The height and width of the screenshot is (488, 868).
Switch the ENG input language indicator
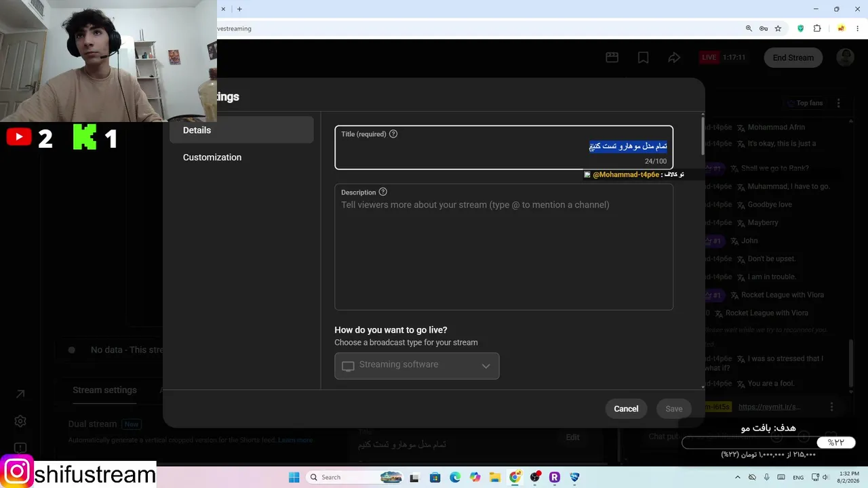pyautogui.click(x=798, y=477)
